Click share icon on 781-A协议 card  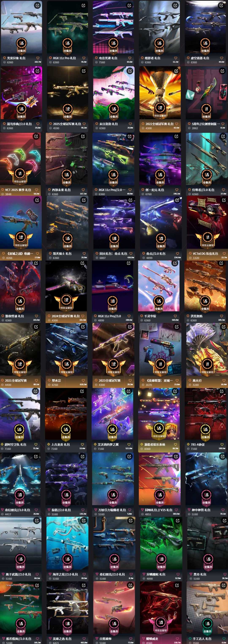tap(221, 391)
